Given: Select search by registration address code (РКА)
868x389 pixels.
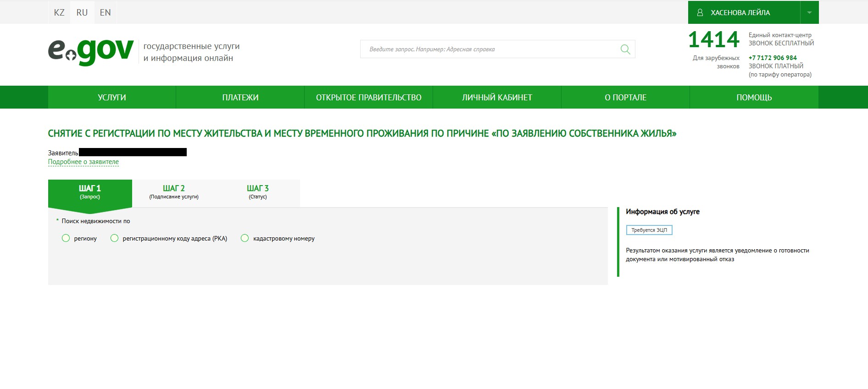Looking at the screenshot, I should point(115,238).
